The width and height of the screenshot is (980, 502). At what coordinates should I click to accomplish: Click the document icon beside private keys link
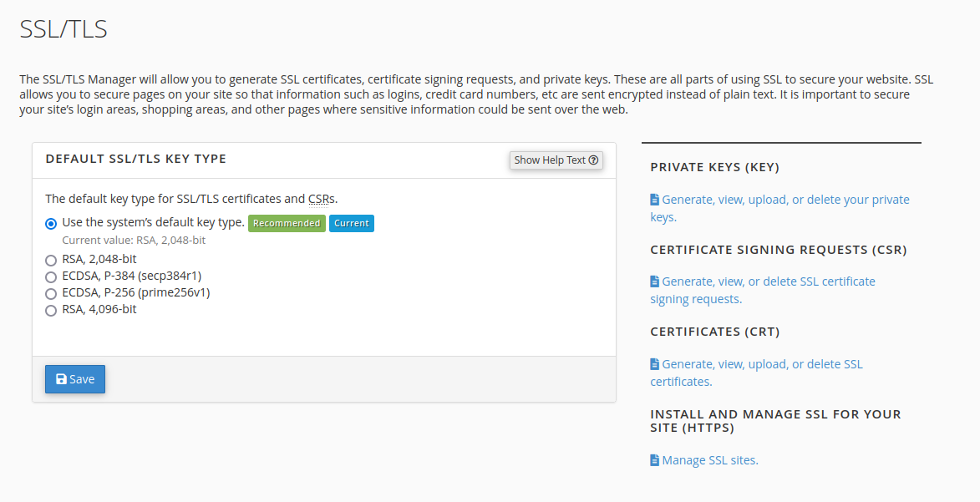655,199
